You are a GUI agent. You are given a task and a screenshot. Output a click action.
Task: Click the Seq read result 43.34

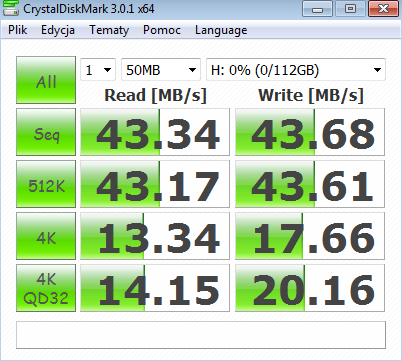(155, 132)
